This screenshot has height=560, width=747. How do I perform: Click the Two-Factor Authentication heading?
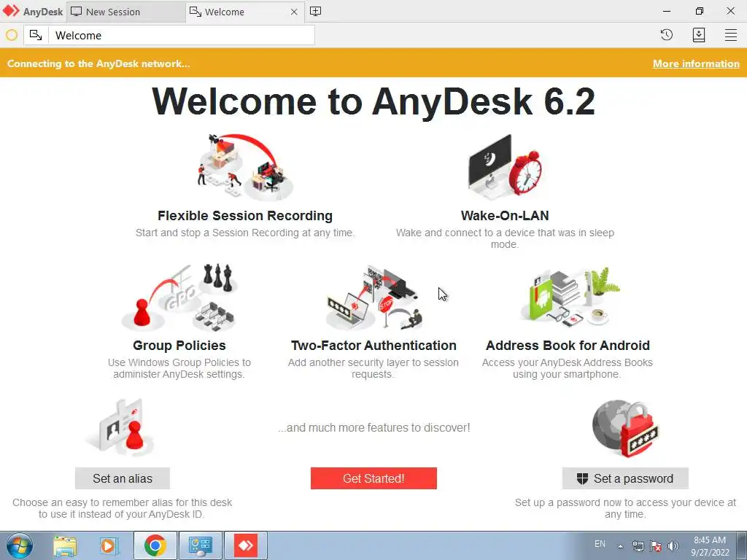coord(373,345)
